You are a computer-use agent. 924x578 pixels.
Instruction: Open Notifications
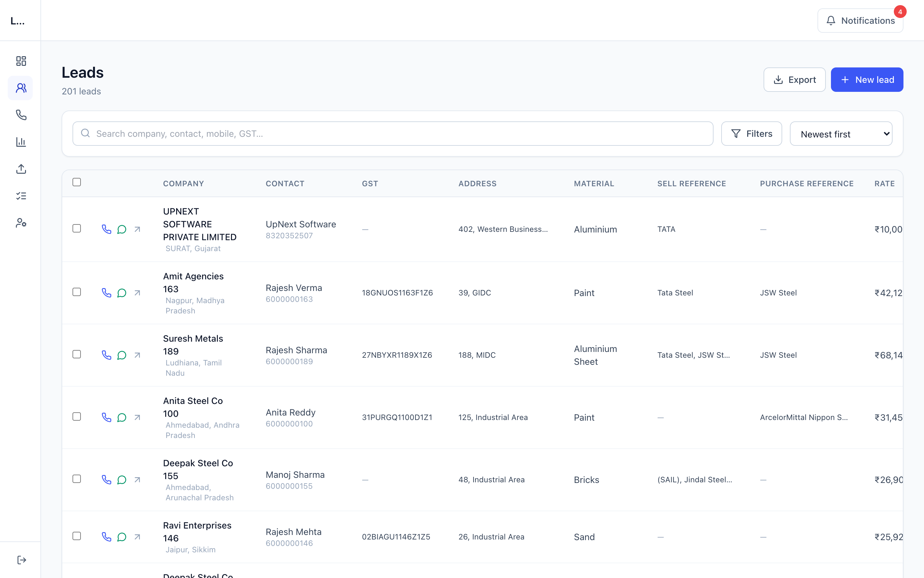(x=860, y=21)
